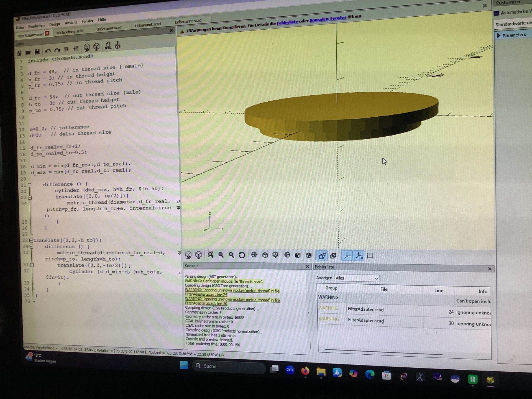Unindent the code using the editor toolbar icon
The width and height of the screenshot is (532, 399).
pos(66,49)
